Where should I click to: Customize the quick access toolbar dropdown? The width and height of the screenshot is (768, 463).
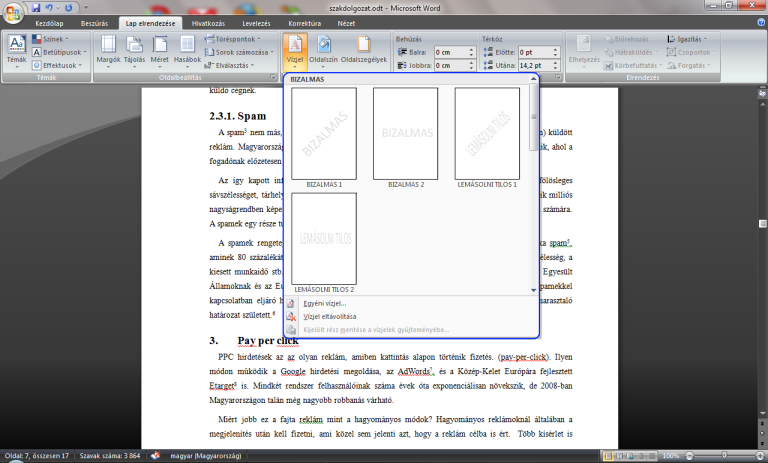point(86,8)
